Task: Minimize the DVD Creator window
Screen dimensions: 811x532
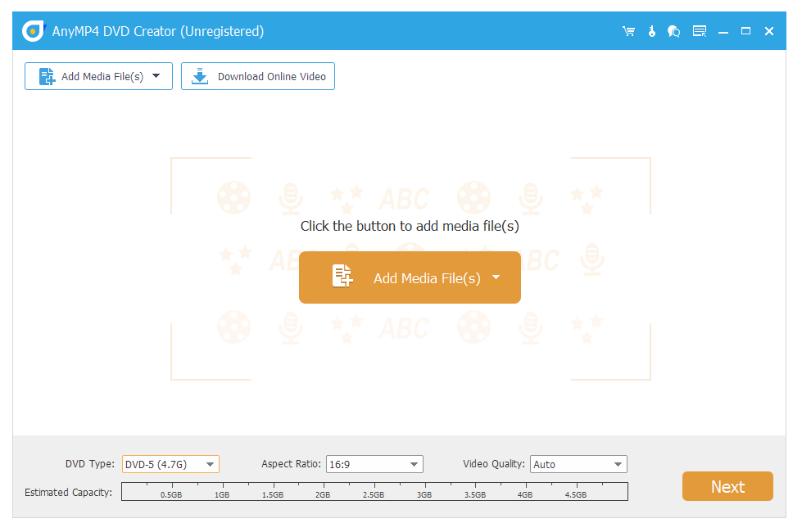Action: click(723, 32)
